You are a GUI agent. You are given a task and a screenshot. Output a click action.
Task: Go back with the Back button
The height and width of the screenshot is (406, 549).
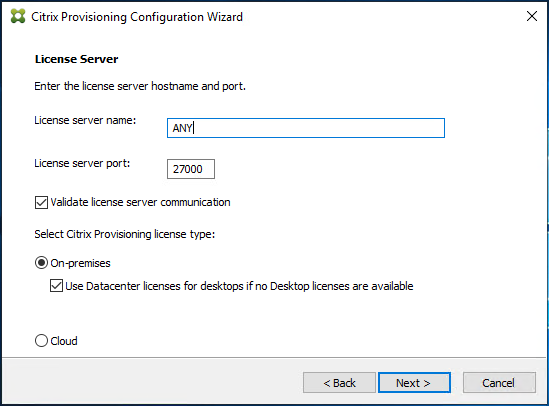click(x=339, y=383)
